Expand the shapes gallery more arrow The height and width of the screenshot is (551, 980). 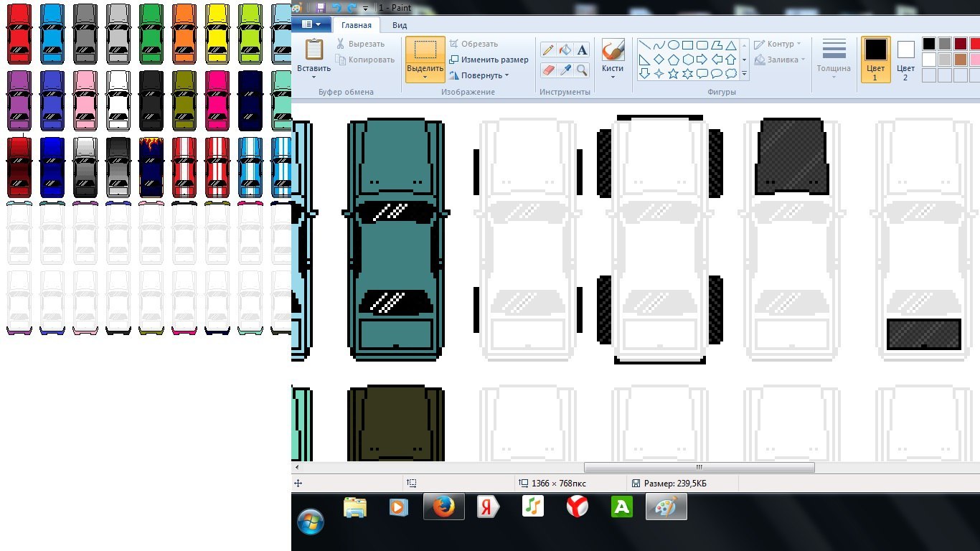[x=744, y=74]
